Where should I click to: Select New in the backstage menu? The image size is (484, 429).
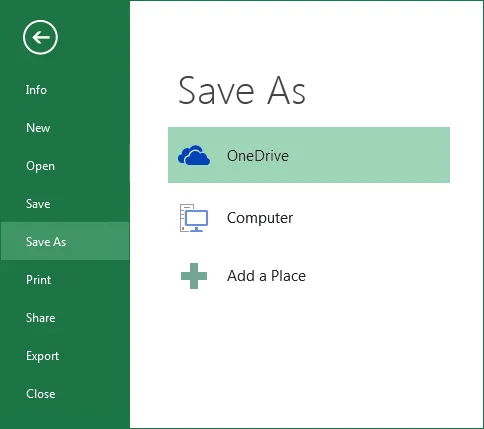click(38, 128)
